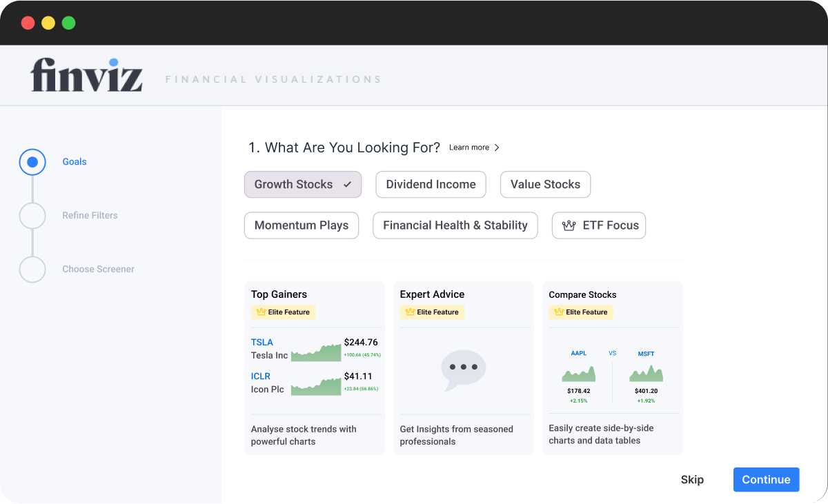Click the crown icon on ETF Focus
Image resolution: width=828 pixels, height=504 pixels.
[569, 225]
